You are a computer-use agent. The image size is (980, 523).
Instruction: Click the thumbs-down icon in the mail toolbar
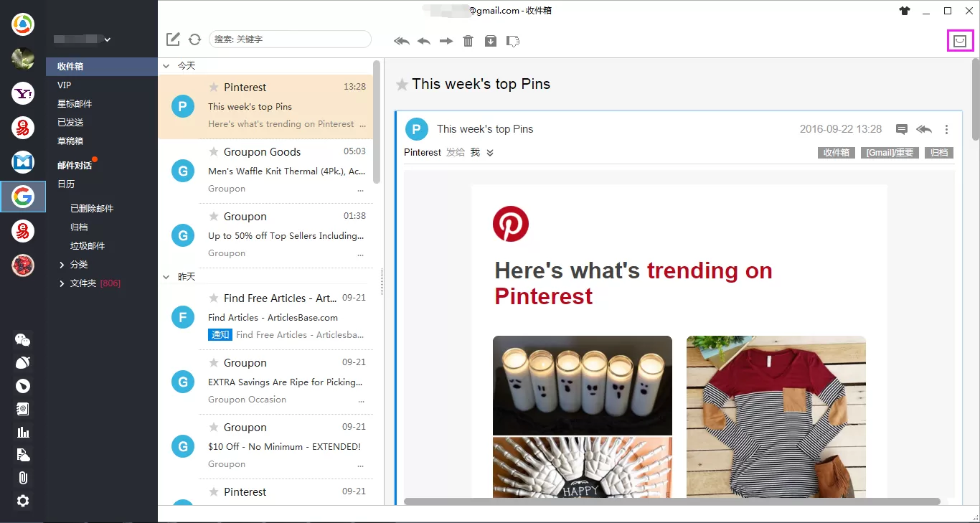pos(513,41)
